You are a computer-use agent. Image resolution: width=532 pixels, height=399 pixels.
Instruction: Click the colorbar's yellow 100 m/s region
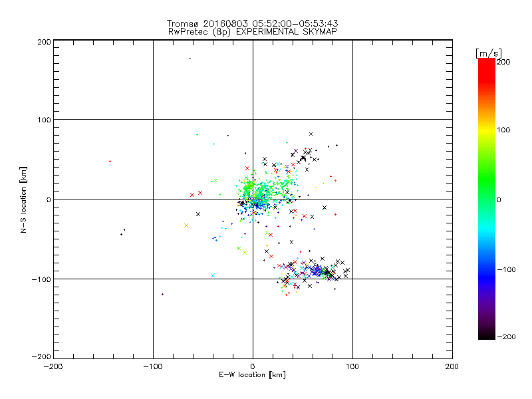(487, 130)
